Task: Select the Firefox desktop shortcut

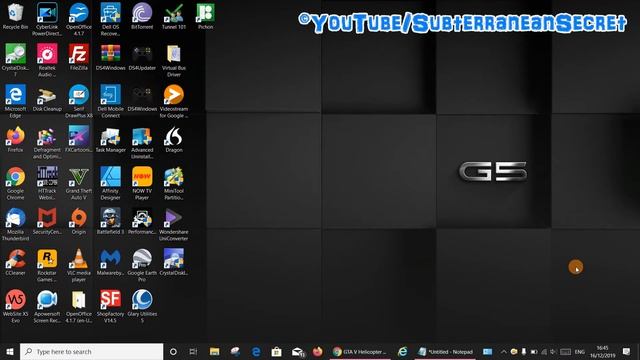Action: 15,139
